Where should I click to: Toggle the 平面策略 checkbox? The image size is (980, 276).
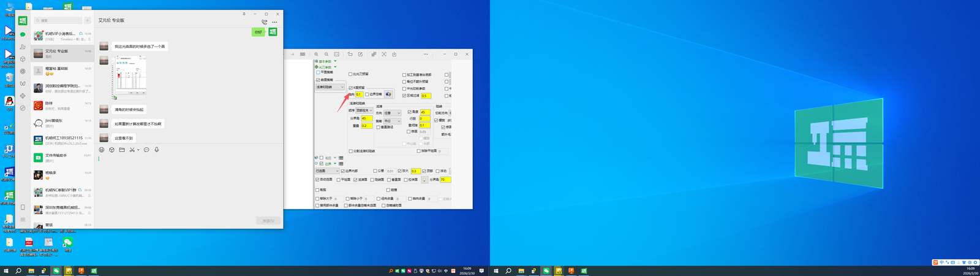click(318, 72)
